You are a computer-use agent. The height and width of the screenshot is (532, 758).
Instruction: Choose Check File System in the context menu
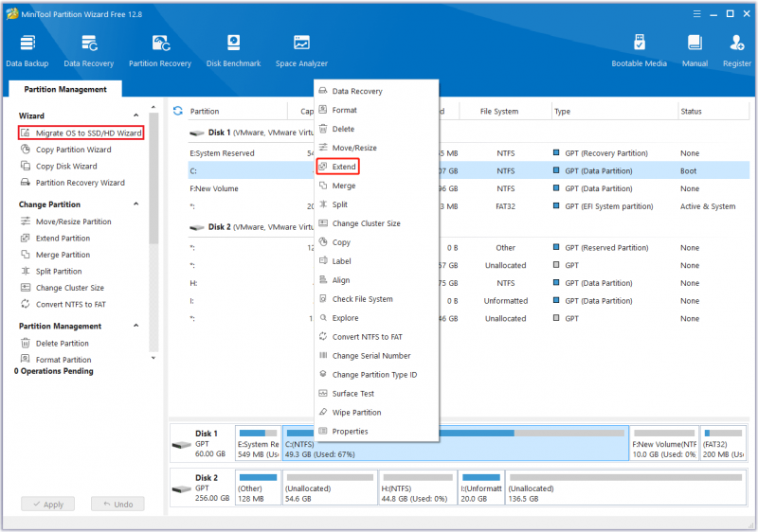click(x=376, y=299)
